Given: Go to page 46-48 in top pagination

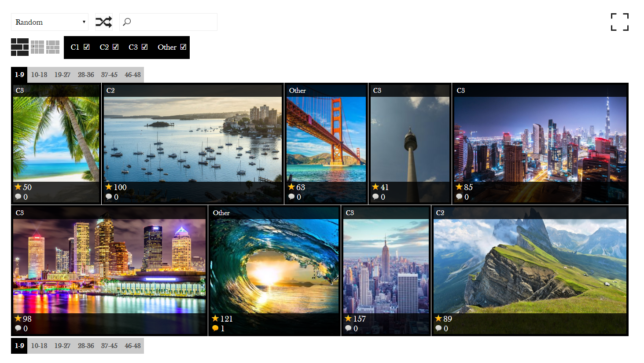Looking at the screenshot, I should (132, 75).
